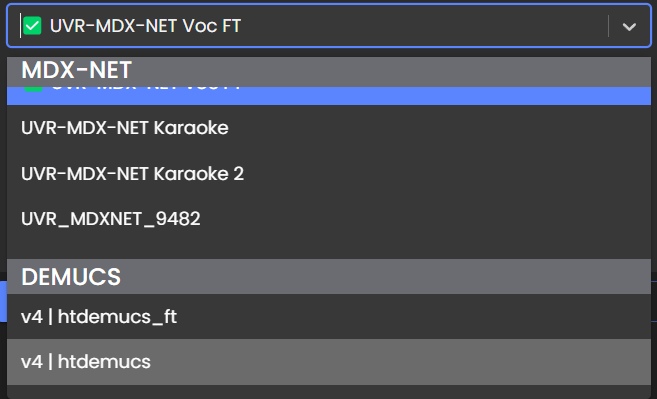Pick the v4 | htdemucs_ft model
Viewport: 657px width, 399px height.
(x=329, y=316)
